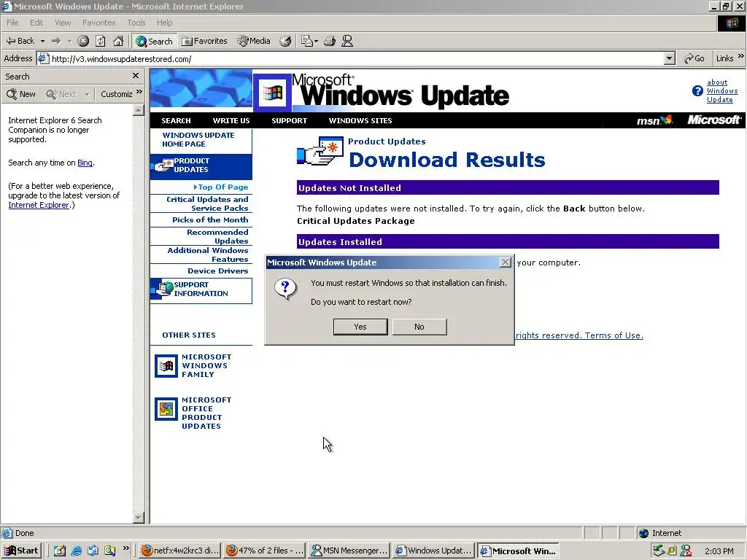747x560 pixels.
Task: Open Recommended Updates sidebar link
Action: point(217,236)
